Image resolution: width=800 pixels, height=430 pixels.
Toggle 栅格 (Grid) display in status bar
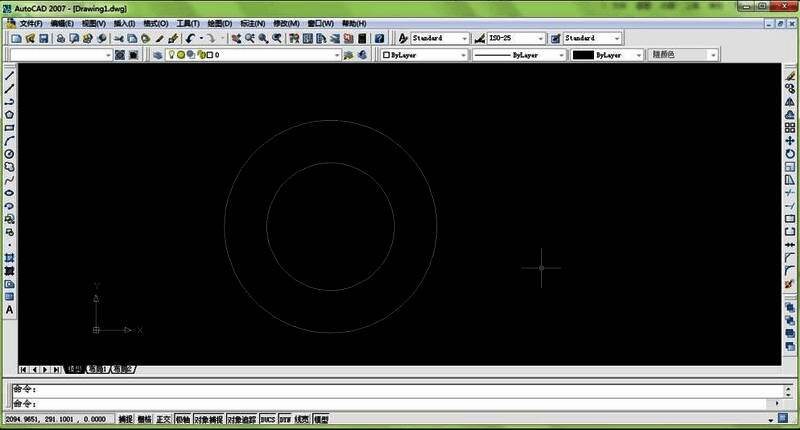[144, 419]
